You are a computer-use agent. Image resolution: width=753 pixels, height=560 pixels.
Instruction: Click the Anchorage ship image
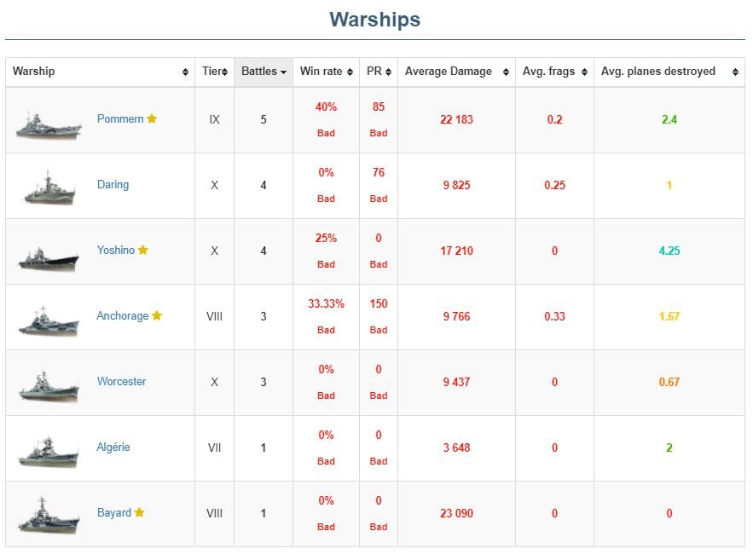tap(49, 320)
